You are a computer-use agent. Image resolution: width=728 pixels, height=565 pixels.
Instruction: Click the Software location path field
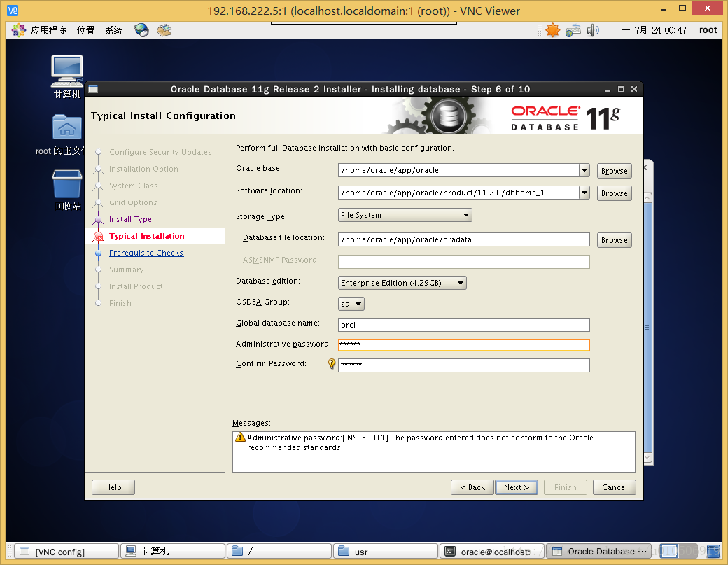coord(458,193)
